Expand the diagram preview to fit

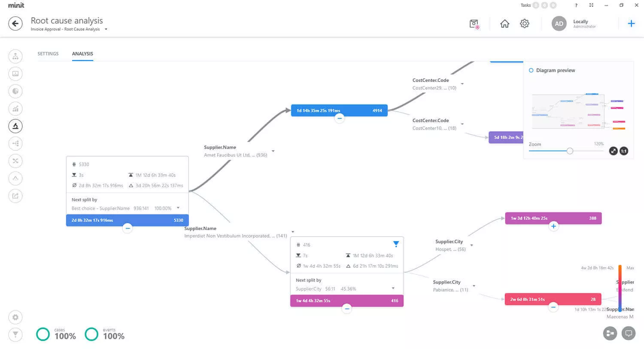pos(614,151)
